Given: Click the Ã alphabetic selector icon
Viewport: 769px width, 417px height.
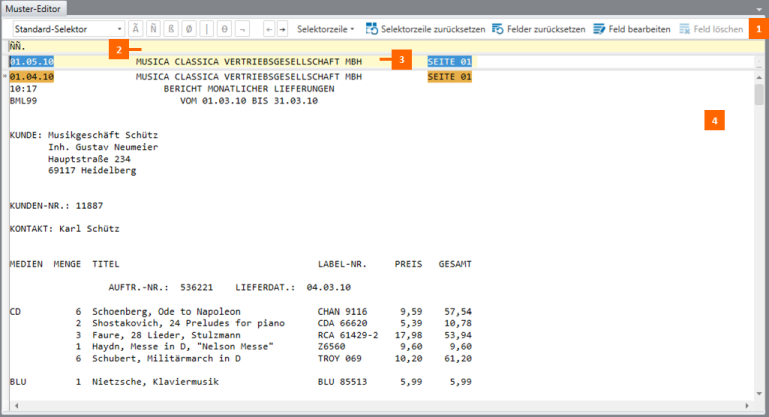Looking at the screenshot, I should pyautogui.click(x=137, y=29).
